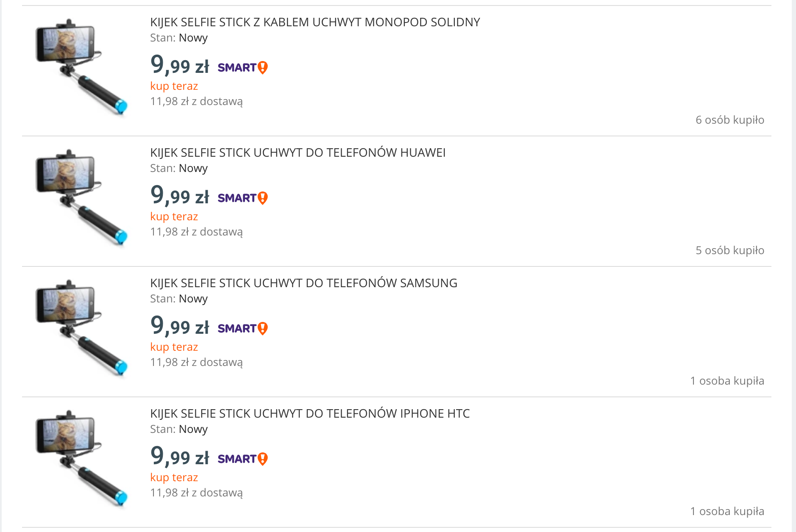Click SMART badge on IPHONE HTC listing

242,459
